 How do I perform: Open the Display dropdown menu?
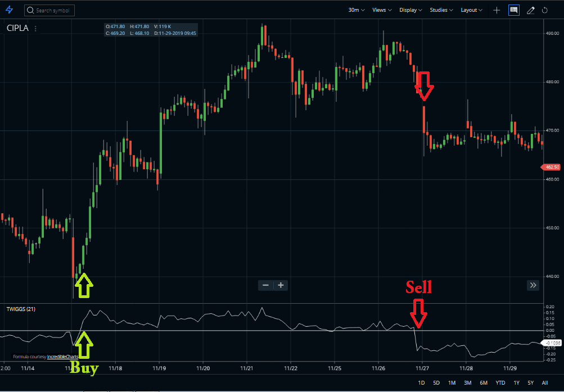pyautogui.click(x=410, y=10)
